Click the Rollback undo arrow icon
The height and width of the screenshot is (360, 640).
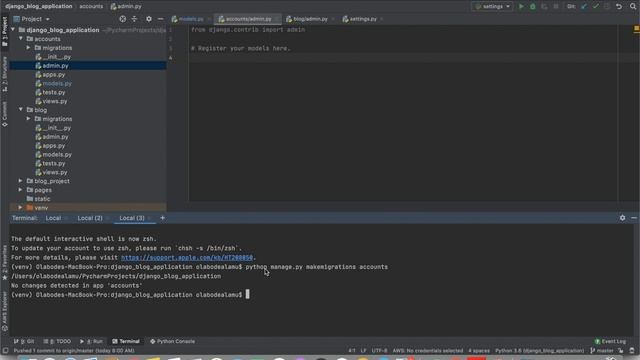(619, 7)
